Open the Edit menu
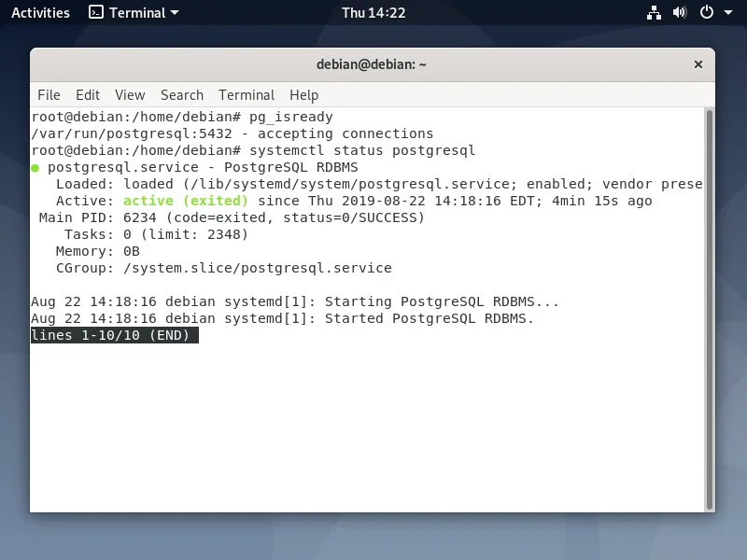Image resolution: width=747 pixels, height=560 pixels. pyautogui.click(x=88, y=95)
